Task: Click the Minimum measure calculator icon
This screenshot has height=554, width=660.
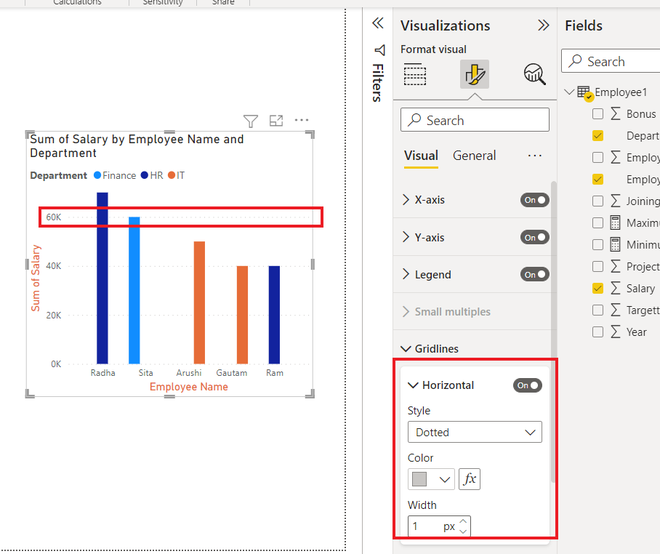Action: (615, 244)
